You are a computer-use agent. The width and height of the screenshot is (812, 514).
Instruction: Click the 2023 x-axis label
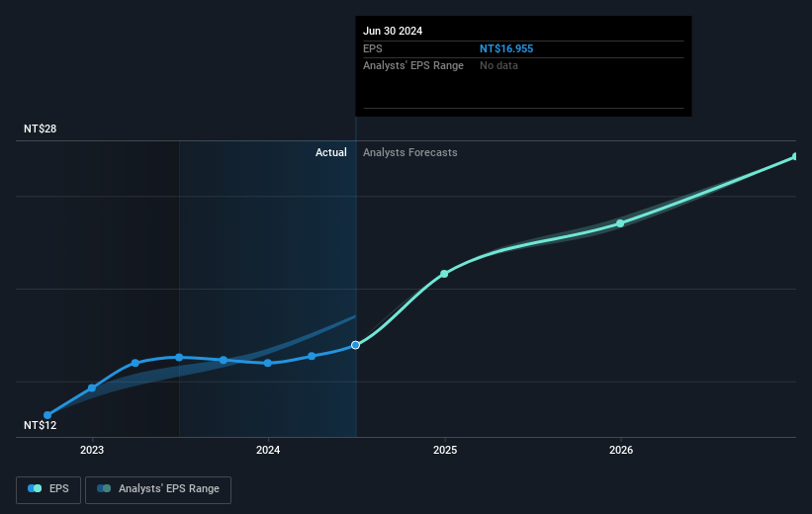tap(92, 451)
